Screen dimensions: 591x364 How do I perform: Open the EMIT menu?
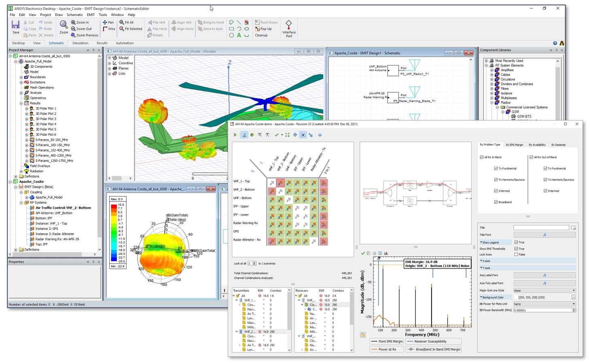(91, 15)
